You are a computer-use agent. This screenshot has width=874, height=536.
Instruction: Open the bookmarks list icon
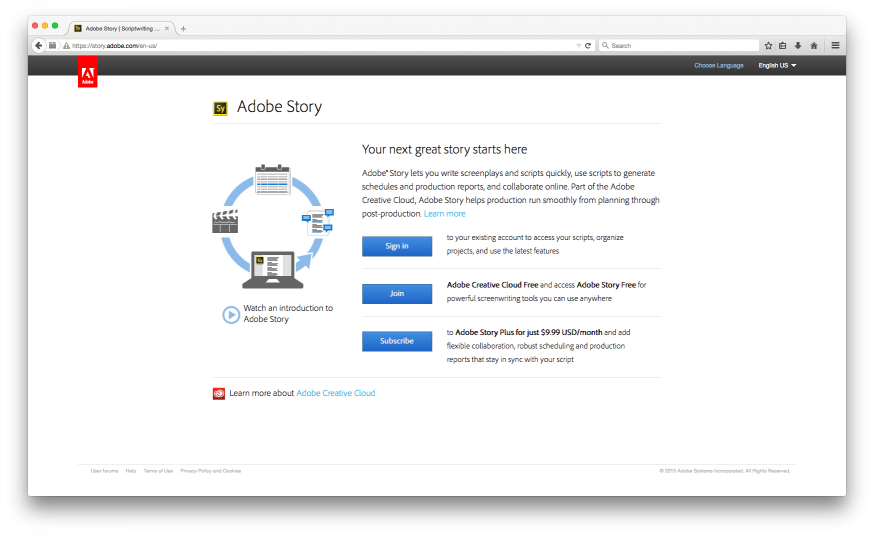tap(783, 46)
